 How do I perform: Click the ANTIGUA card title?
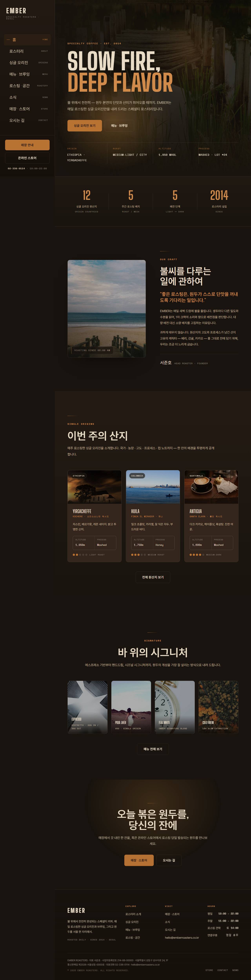[196, 511]
